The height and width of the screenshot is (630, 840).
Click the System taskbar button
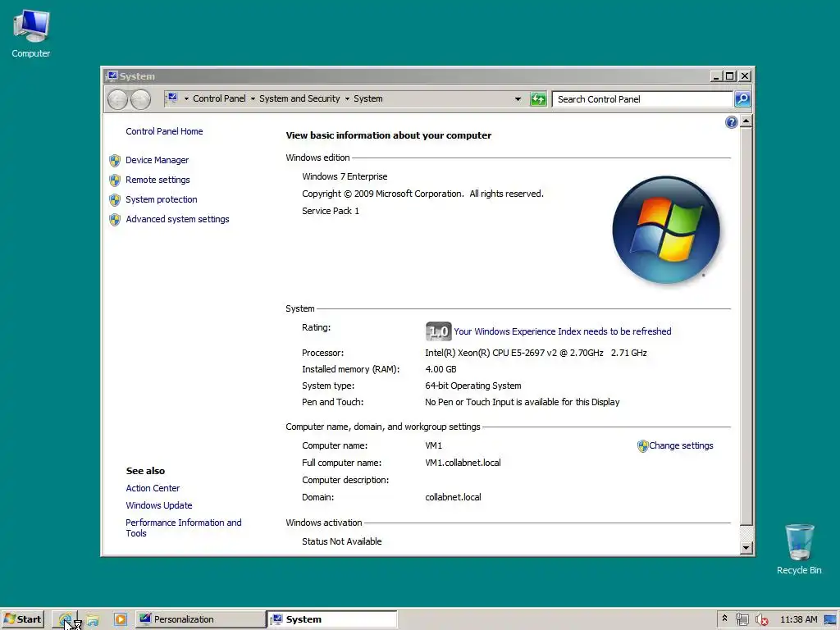point(332,619)
